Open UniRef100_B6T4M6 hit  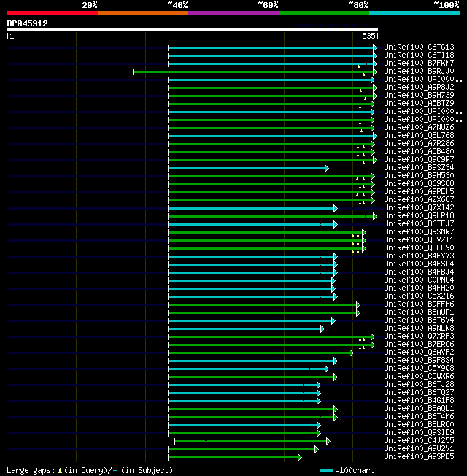coord(419,416)
